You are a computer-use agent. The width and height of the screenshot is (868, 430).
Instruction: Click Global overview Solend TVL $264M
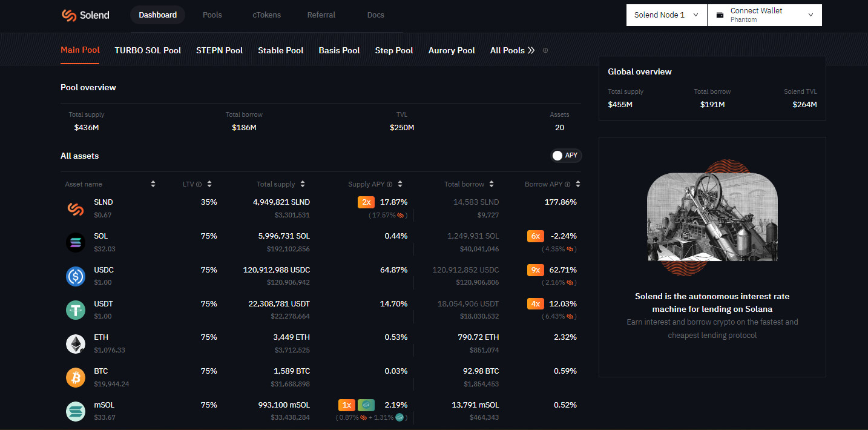(x=805, y=105)
